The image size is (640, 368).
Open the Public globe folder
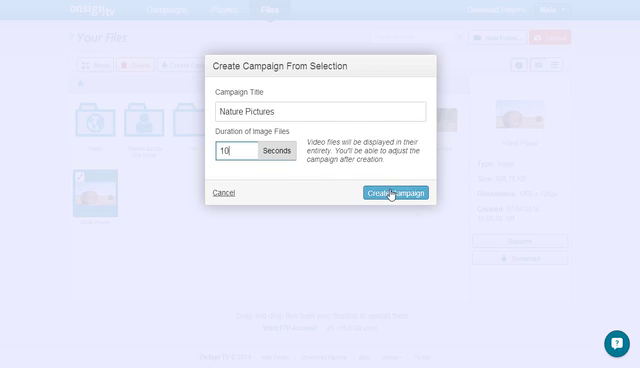click(x=95, y=120)
